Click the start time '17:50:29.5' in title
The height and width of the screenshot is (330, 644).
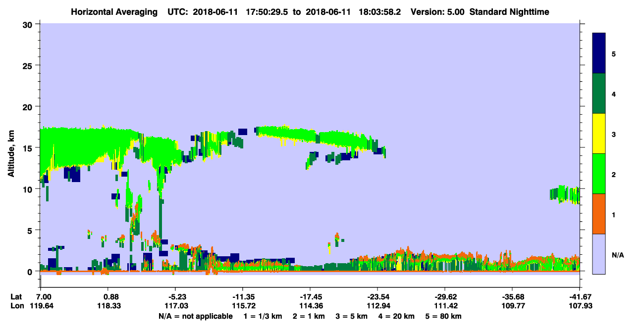(268, 12)
